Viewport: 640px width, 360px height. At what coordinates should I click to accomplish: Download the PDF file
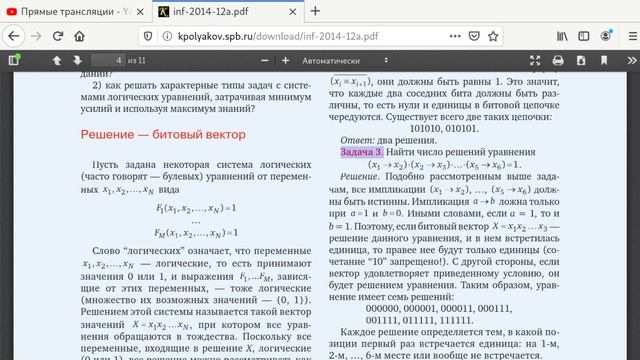click(581, 60)
